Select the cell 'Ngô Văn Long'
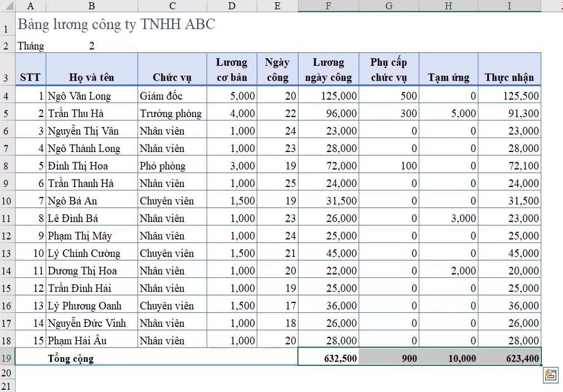Viewport: 563px width, 392px height. pos(91,95)
